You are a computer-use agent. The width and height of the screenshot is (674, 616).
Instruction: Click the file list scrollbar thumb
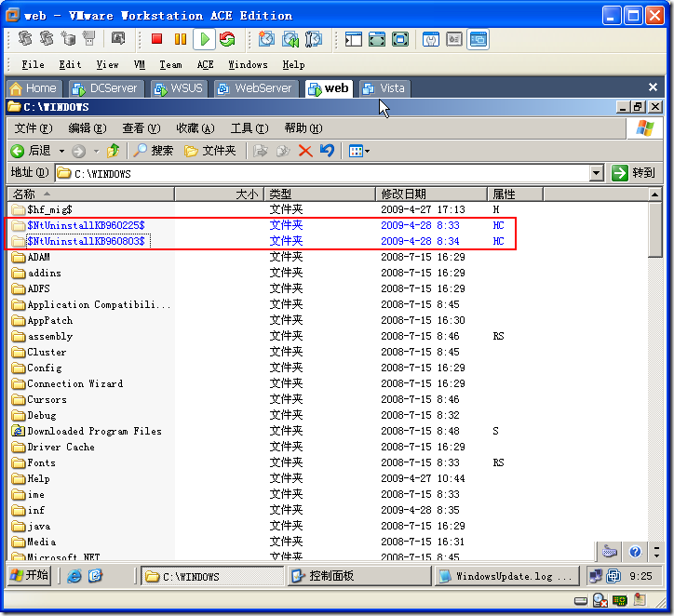pos(655,230)
